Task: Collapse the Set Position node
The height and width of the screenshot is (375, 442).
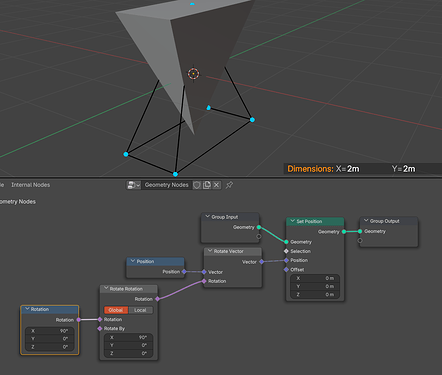Action: point(292,221)
